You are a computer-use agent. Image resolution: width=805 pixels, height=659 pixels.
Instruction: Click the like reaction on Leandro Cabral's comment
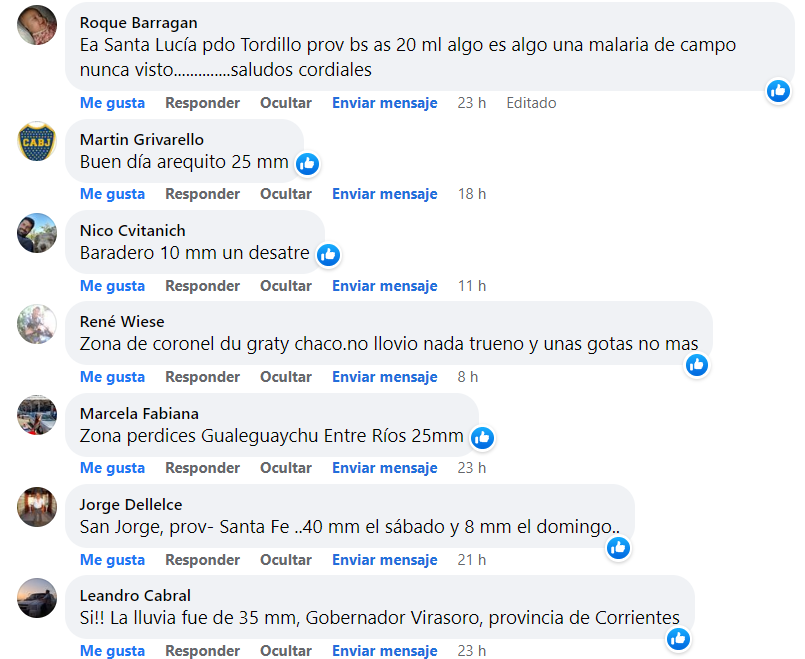coord(679,638)
